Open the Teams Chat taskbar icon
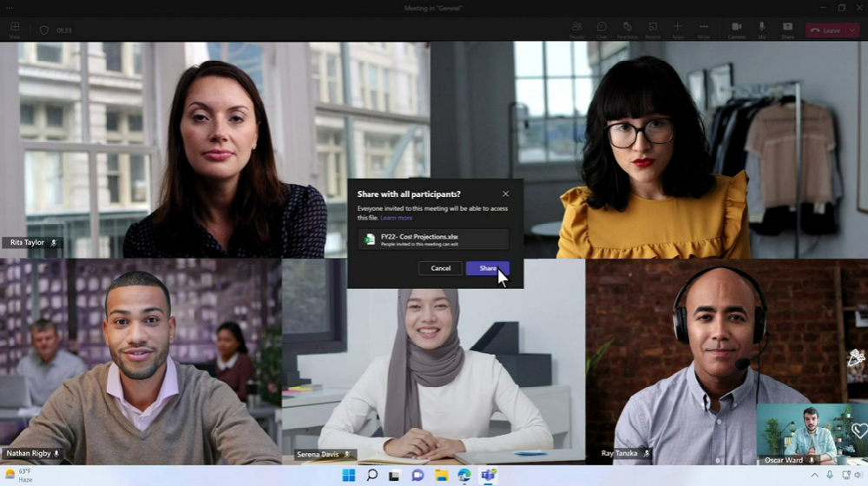The width and height of the screenshot is (868, 486). coord(418,476)
